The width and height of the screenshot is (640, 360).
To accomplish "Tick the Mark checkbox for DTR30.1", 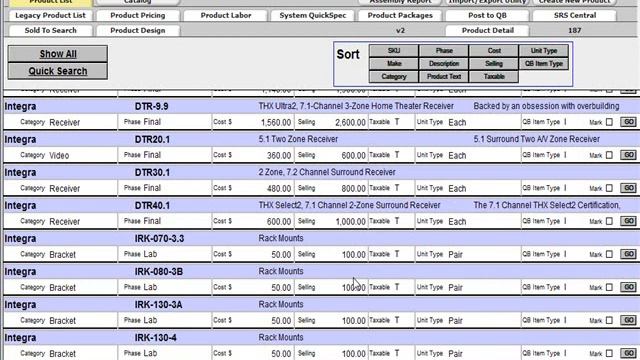I will point(609,188).
